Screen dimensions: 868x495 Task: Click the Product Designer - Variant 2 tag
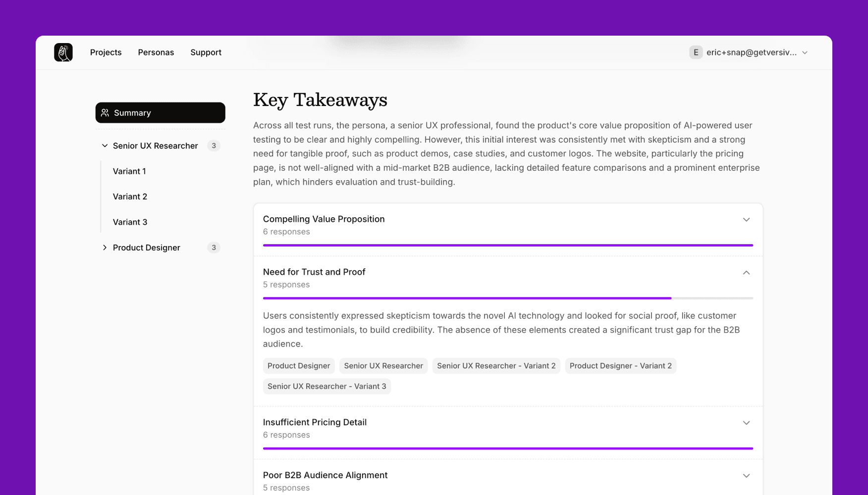click(x=620, y=366)
